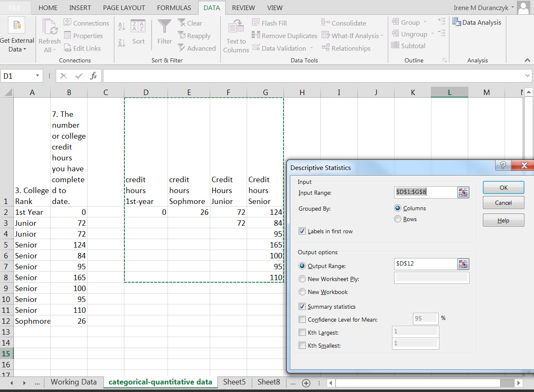
Task: Click the Sort Z to A icon
Action: pos(122,42)
